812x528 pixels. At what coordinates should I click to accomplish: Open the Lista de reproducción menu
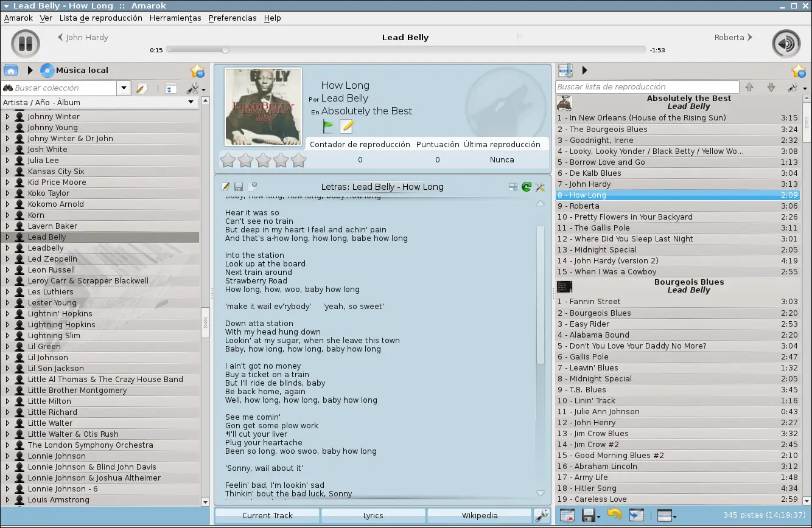101,18
